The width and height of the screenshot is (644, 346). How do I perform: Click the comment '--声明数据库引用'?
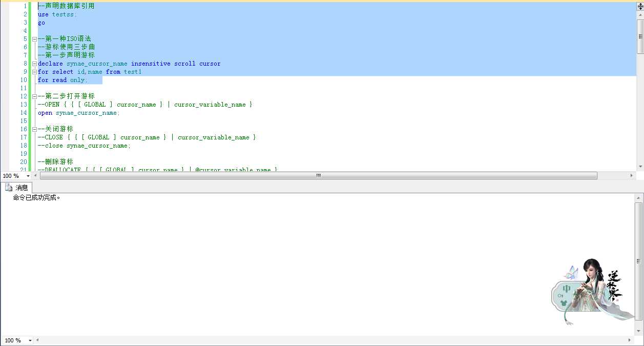click(x=66, y=6)
